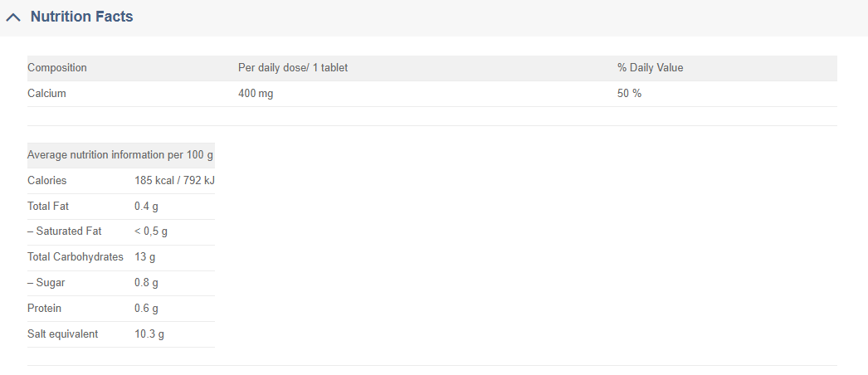Click the Nutrition Facts heading
This screenshot has width=868, height=375.
(81, 17)
